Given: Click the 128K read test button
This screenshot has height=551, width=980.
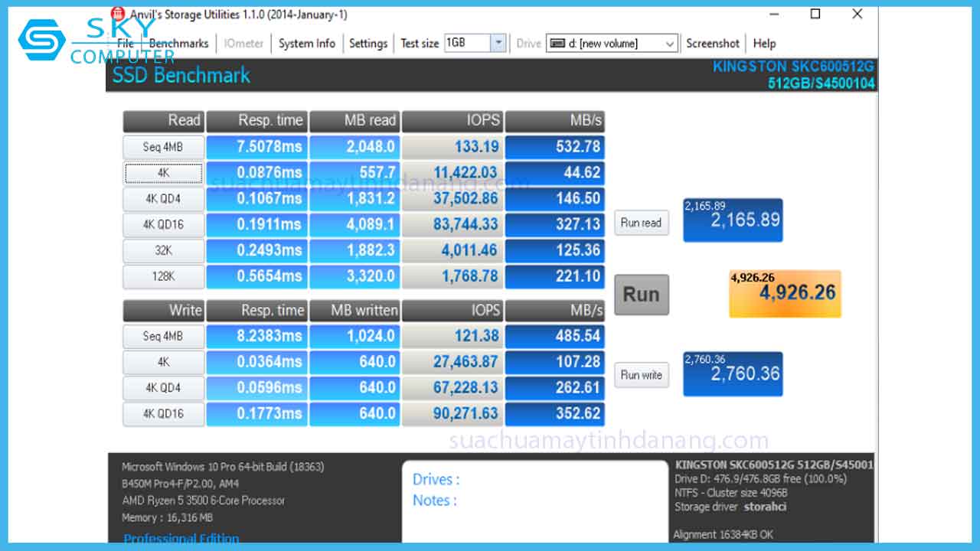Looking at the screenshot, I should pyautogui.click(x=163, y=277).
